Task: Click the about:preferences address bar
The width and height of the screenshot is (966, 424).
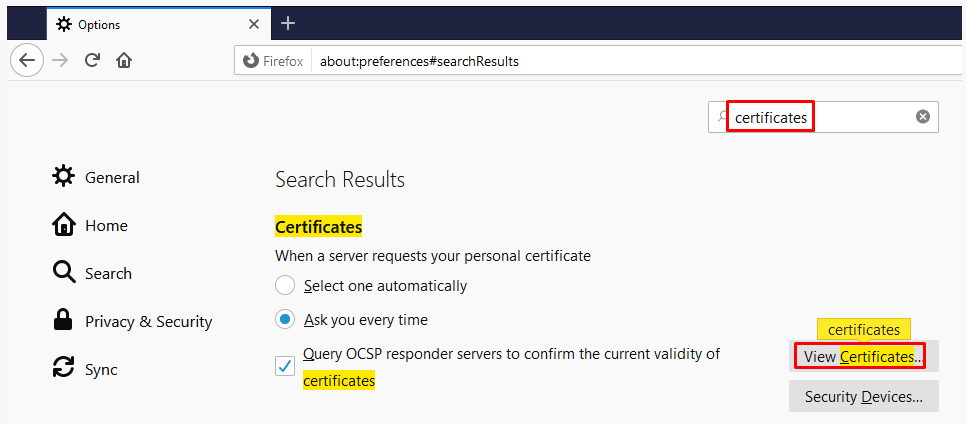Action: [600, 61]
